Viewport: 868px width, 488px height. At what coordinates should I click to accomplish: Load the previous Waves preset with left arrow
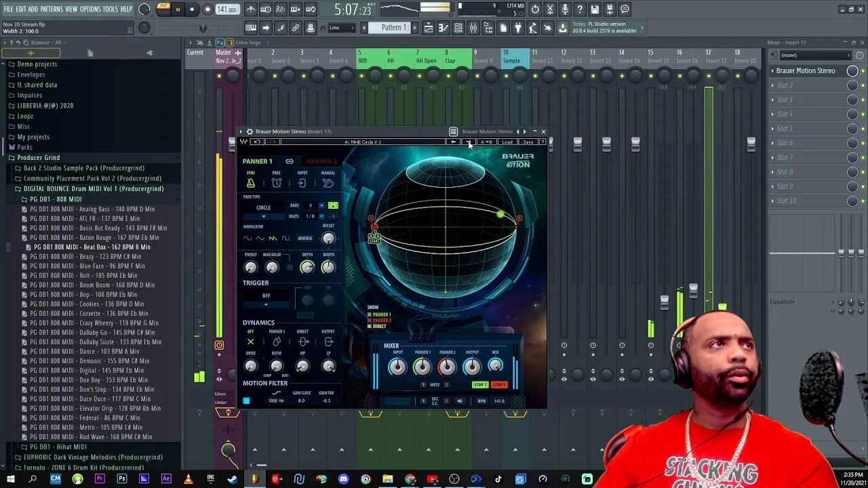pos(453,142)
